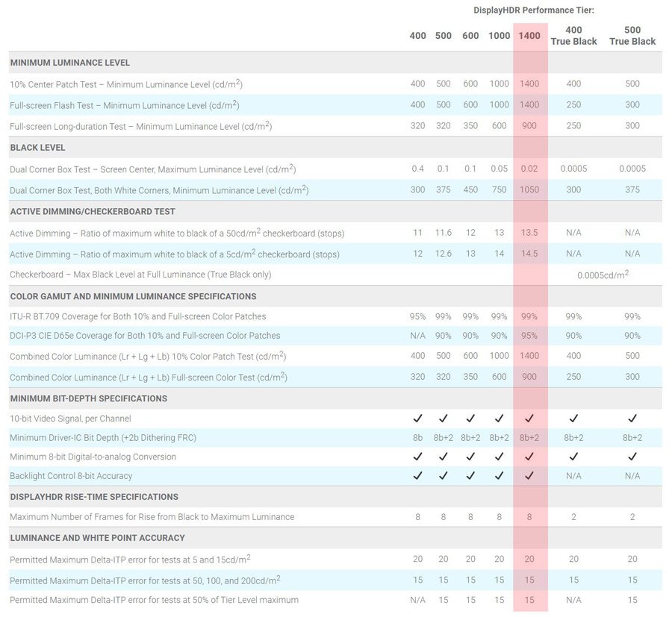Click 8-bit Digital-to-analog checkmark under 500 True Black
Screen dimensions: 672x617
(x=632, y=457)
